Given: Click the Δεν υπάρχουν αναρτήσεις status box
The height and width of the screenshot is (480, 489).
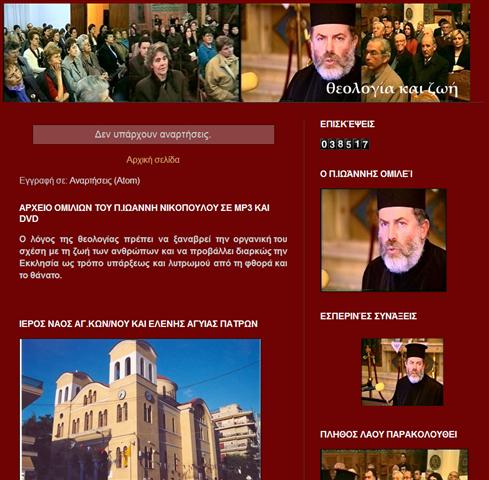Looking at the screenshot, I should (153, 135).
